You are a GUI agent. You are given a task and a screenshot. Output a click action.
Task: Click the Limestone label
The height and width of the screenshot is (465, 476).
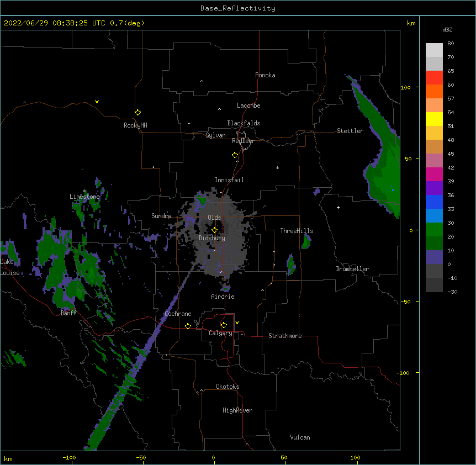tap(84, 197)
